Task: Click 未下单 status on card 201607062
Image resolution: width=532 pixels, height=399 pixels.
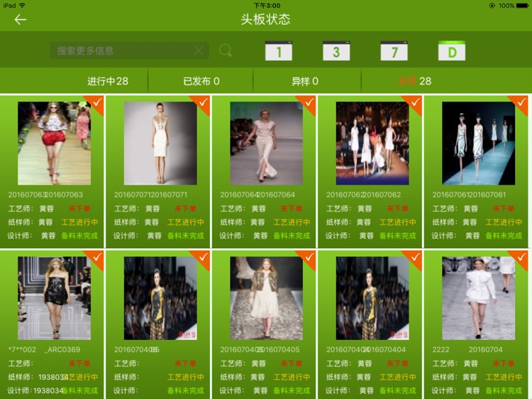Action: pos(397,209)
